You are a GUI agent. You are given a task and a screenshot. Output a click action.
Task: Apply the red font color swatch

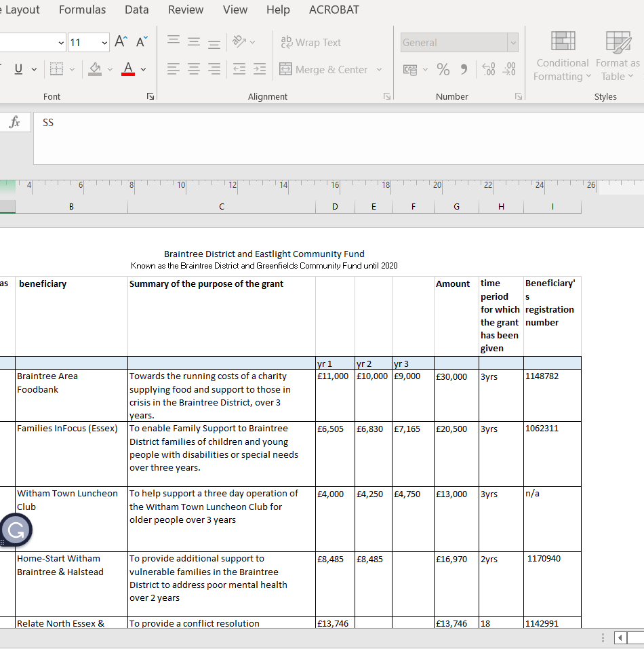(128, 69)
